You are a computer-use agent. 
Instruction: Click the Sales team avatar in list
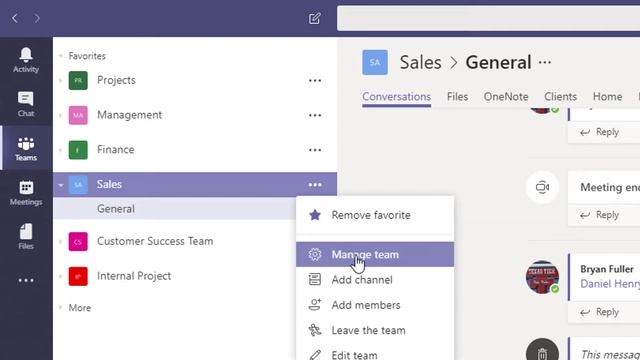point(78,185)
